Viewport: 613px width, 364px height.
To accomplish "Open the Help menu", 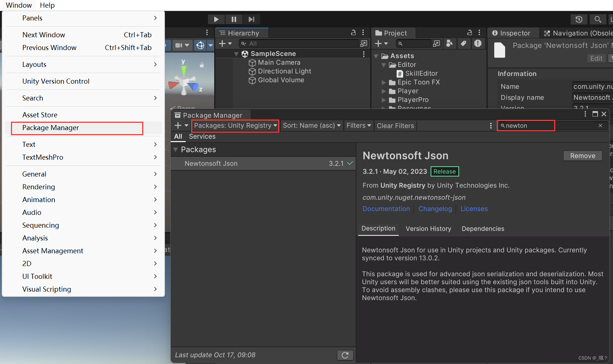I will (47, 5).
